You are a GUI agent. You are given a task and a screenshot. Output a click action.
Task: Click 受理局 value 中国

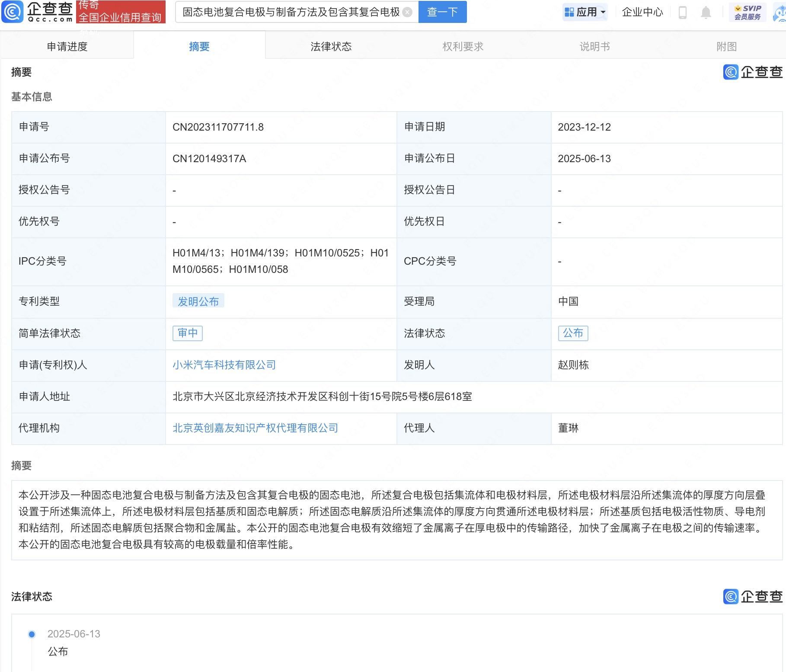coord(568,301)
